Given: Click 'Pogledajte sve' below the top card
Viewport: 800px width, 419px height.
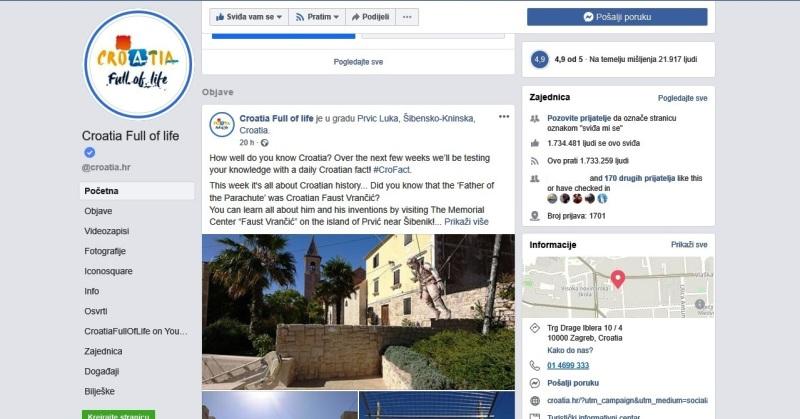Looking at the screenshot, I should (x=358, y=62).
